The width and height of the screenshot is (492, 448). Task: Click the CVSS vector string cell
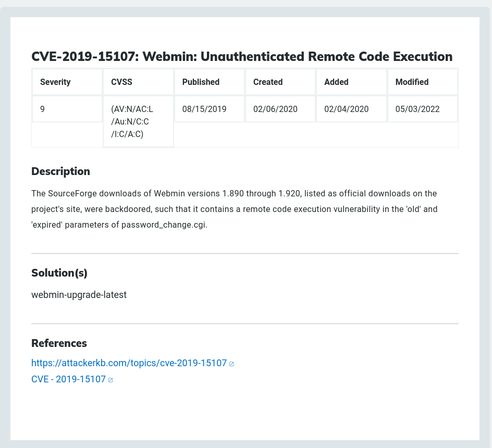(132, 121)
